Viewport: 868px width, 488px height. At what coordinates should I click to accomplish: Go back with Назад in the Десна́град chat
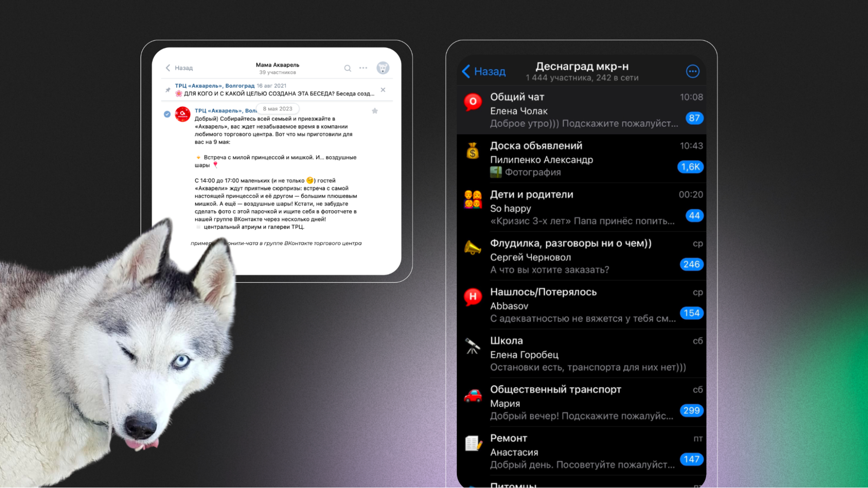484,71
